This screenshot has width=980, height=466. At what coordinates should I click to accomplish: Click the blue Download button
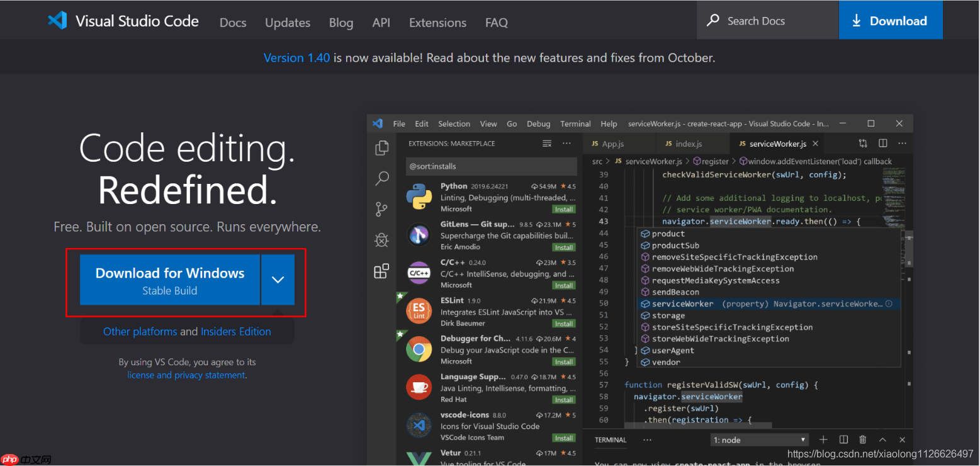point(890,20)
